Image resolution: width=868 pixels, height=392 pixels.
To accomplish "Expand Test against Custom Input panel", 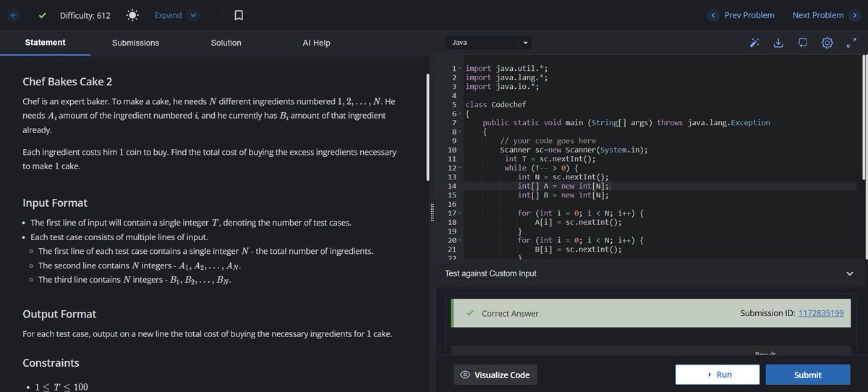I will tap(850, 273).
